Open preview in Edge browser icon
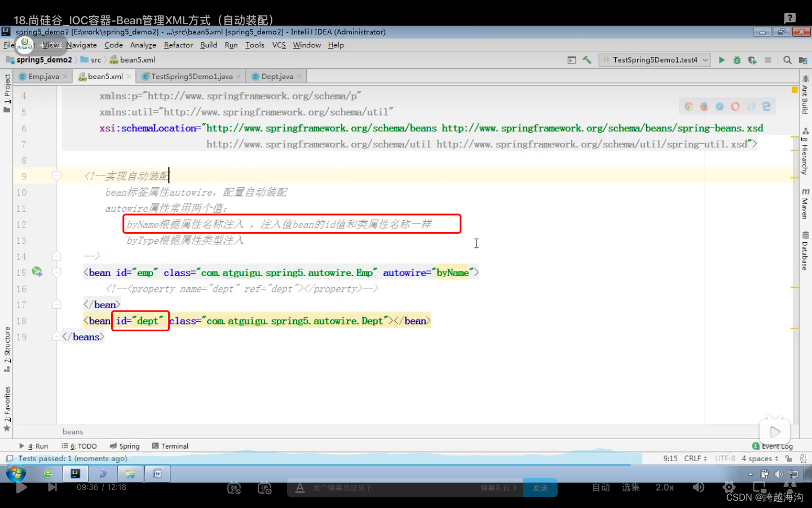 [x=766, y=106]
